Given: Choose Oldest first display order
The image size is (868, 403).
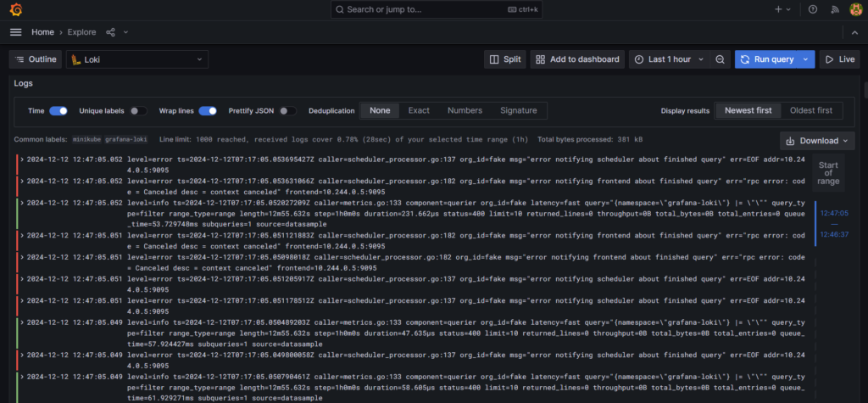Looking at the screenshot, I should [811, 110].
